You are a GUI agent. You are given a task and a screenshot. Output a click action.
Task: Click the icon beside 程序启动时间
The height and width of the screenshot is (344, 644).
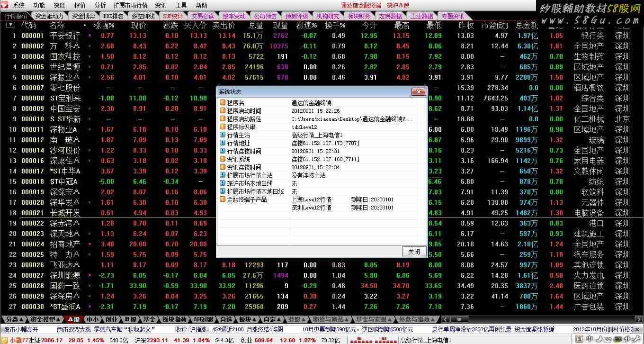[x=223, y=111]
